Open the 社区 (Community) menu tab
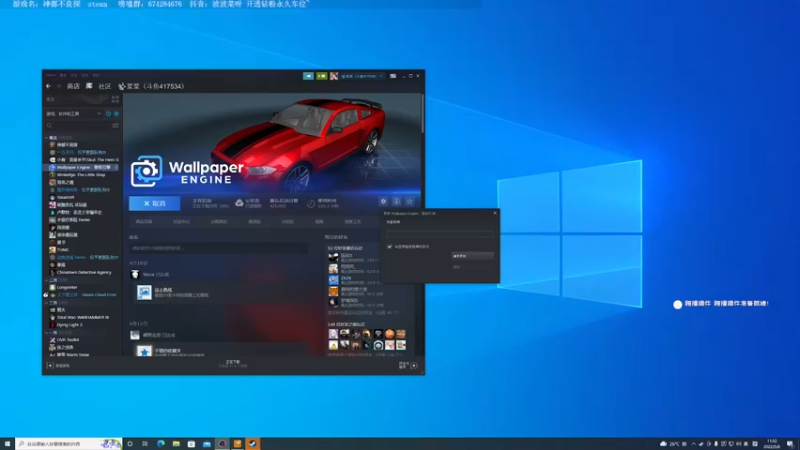Viewport: 800px width, 450px height. [105, 86]
